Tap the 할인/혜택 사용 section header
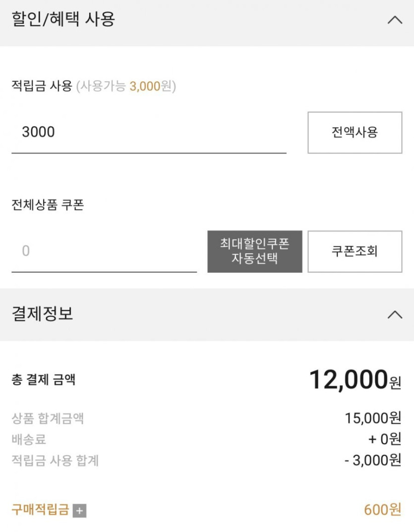This screenshot has height=532, width=414. pyautogui.click(x=63, y=20)
